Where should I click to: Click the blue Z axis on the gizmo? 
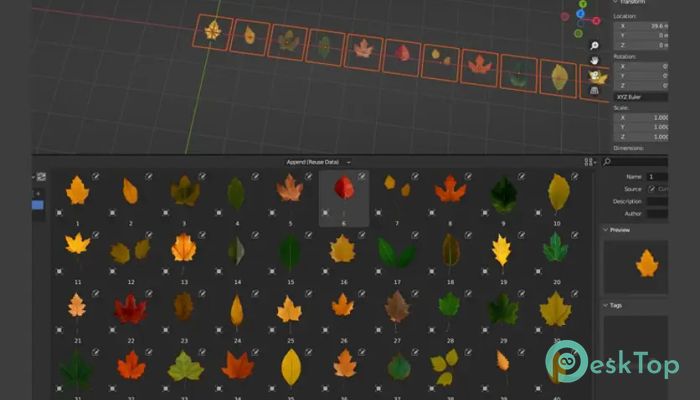580,15
